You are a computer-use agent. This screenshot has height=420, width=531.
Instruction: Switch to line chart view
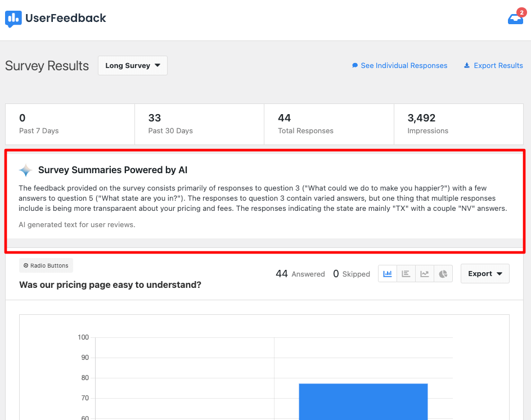[x=425, y=274]
